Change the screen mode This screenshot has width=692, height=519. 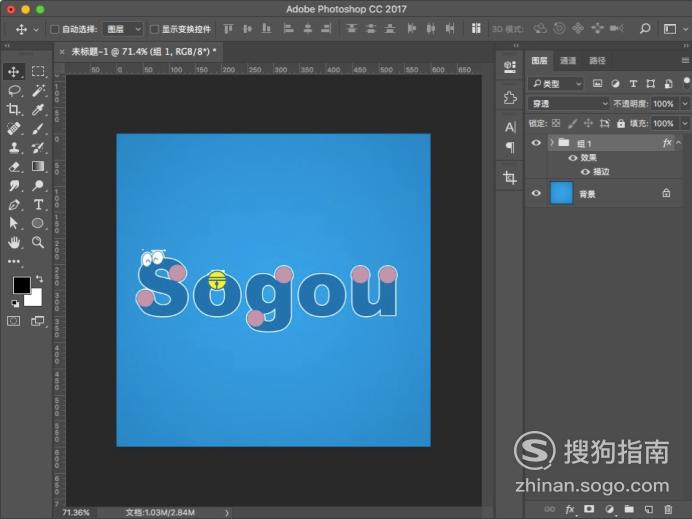coord(38,321)
